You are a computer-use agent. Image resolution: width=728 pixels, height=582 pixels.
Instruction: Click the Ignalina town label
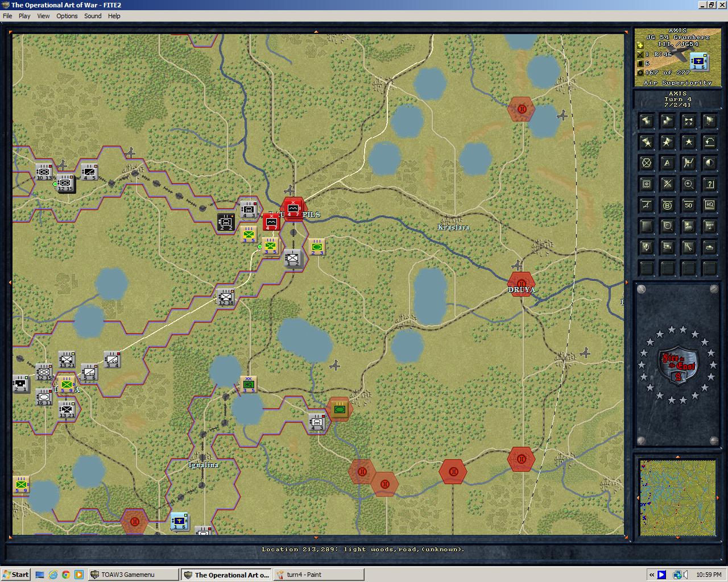203,465
